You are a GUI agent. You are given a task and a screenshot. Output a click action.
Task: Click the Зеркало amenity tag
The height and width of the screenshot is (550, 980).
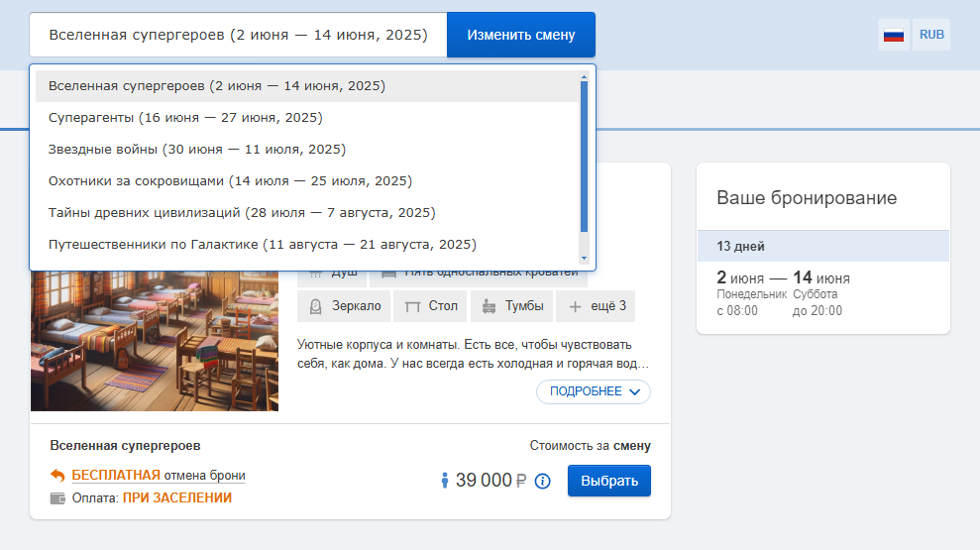[344, 306]
